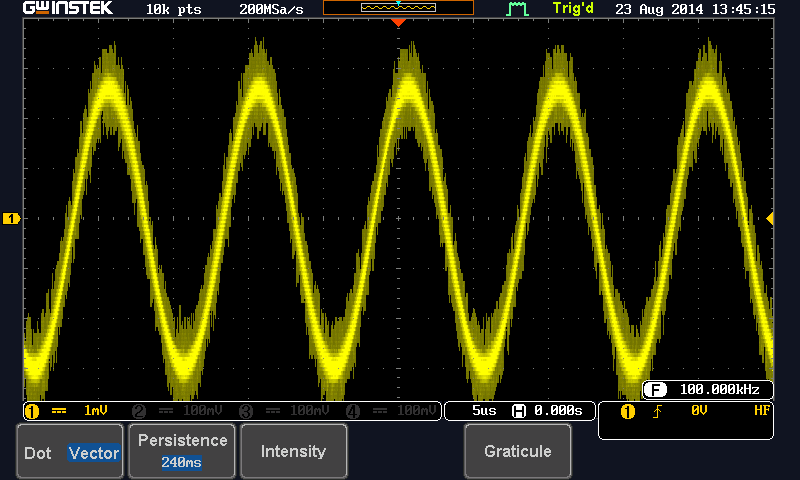Screen dimensions: 800x480
Task: Click the Trig'd trigger status indicator
Action: point(577,9)
